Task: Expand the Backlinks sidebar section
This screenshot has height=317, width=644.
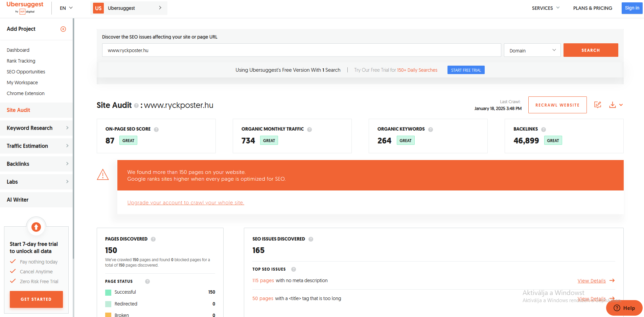Action: (x=37, y=164)
